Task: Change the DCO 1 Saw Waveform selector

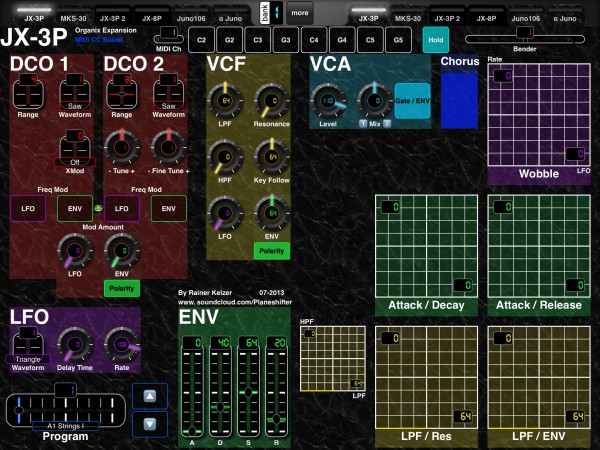Action: click(75, 92)
